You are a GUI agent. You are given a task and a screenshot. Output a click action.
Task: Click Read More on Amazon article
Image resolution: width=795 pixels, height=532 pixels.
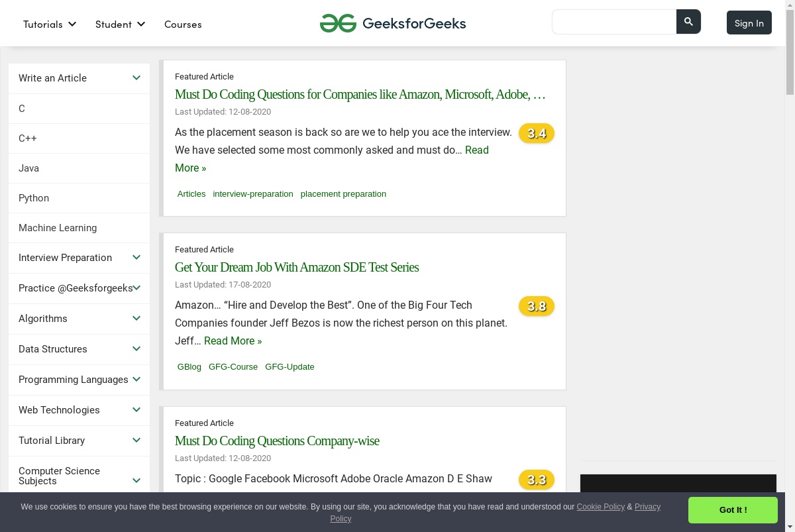click(233, 341)
